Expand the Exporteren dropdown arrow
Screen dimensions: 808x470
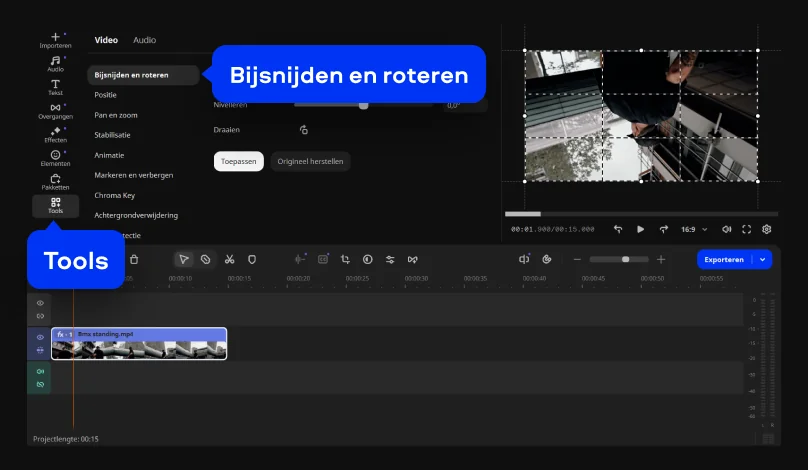764,259
